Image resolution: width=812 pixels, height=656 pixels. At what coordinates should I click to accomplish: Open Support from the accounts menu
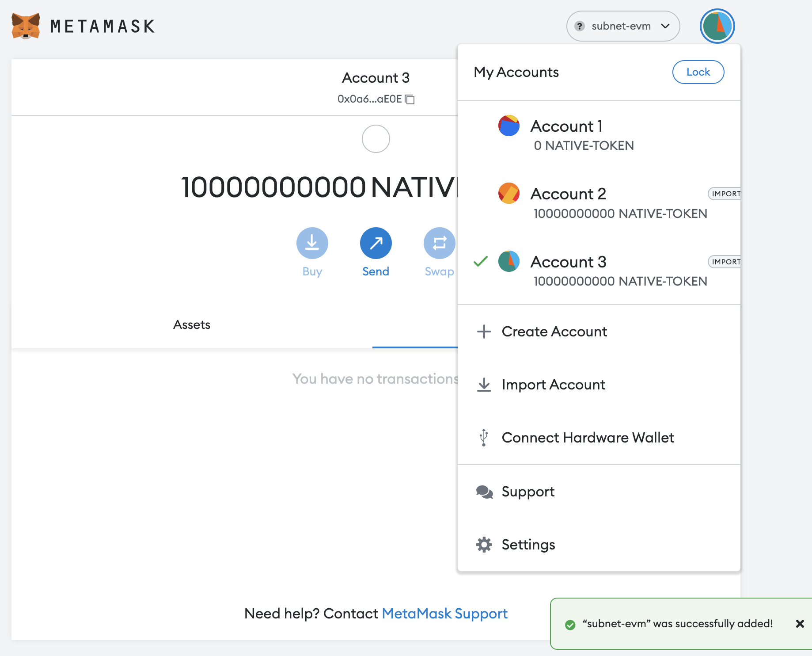point(599,492)
